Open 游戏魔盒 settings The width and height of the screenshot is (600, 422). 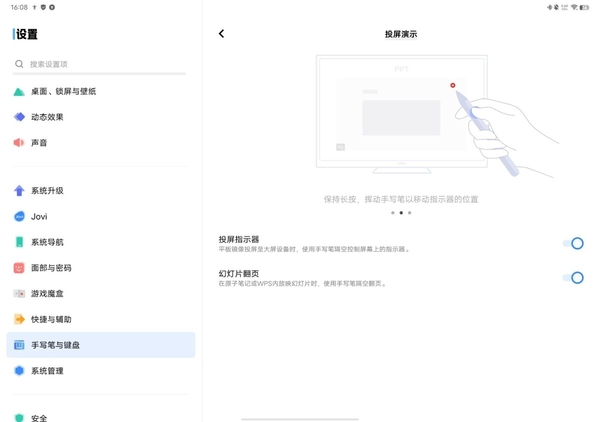(x=101, y=293)
